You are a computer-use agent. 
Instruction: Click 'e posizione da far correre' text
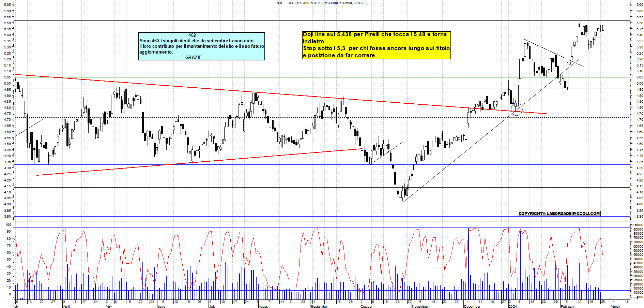coord(340,55)
